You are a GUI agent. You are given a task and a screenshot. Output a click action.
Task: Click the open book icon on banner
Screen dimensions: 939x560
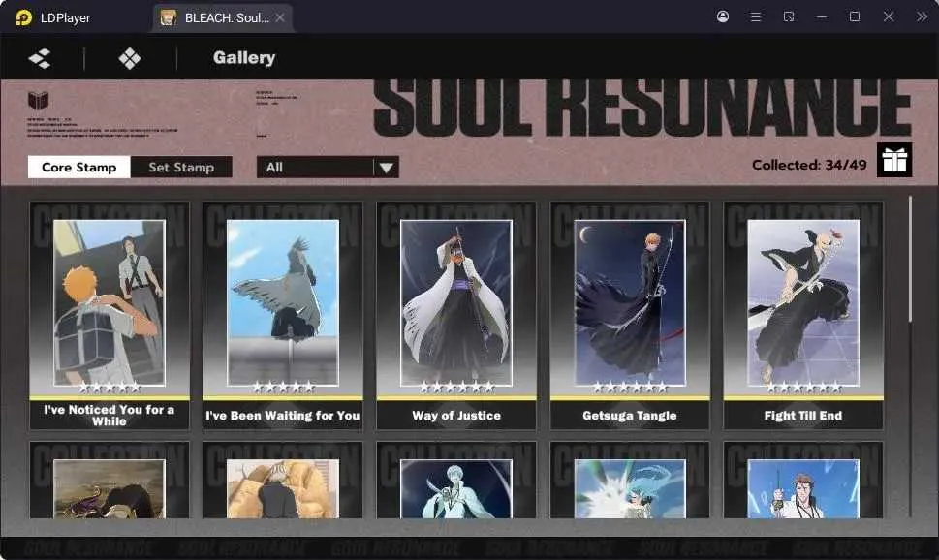point(39,100)
